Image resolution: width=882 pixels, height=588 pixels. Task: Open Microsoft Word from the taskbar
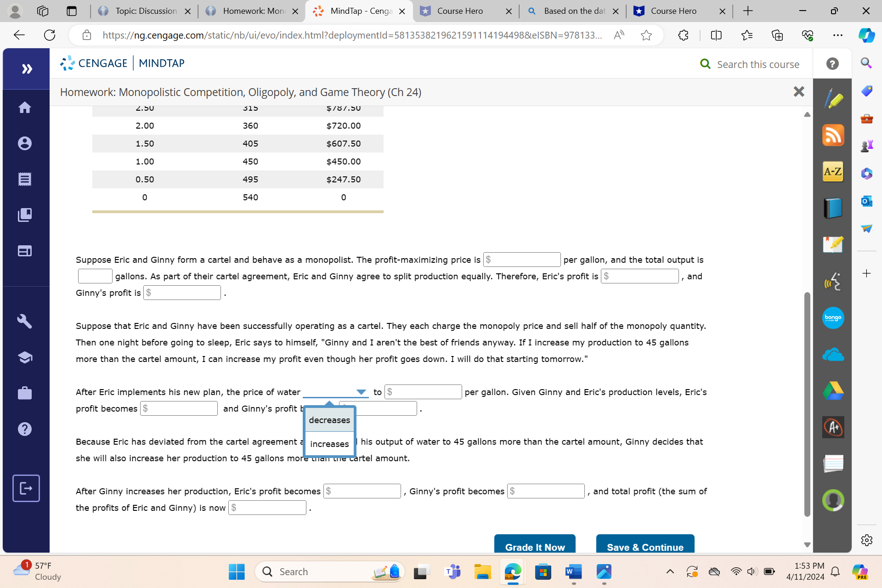pos(573,571)
